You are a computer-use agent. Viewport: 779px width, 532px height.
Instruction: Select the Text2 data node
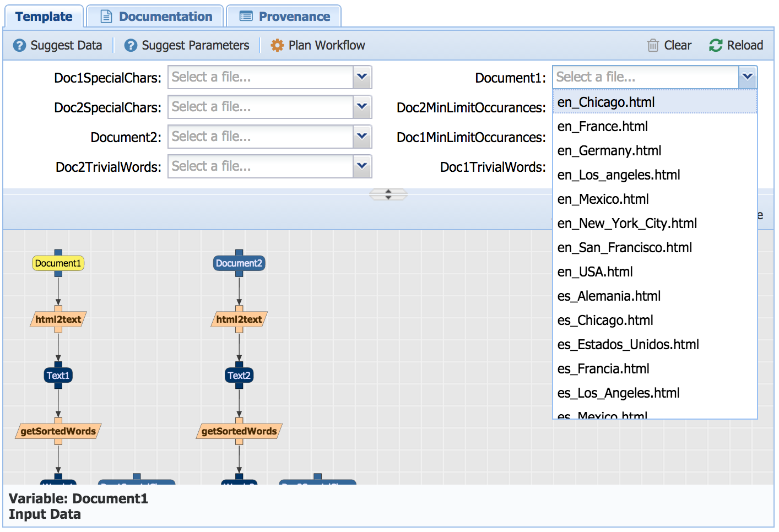click(x=239, y=376)
